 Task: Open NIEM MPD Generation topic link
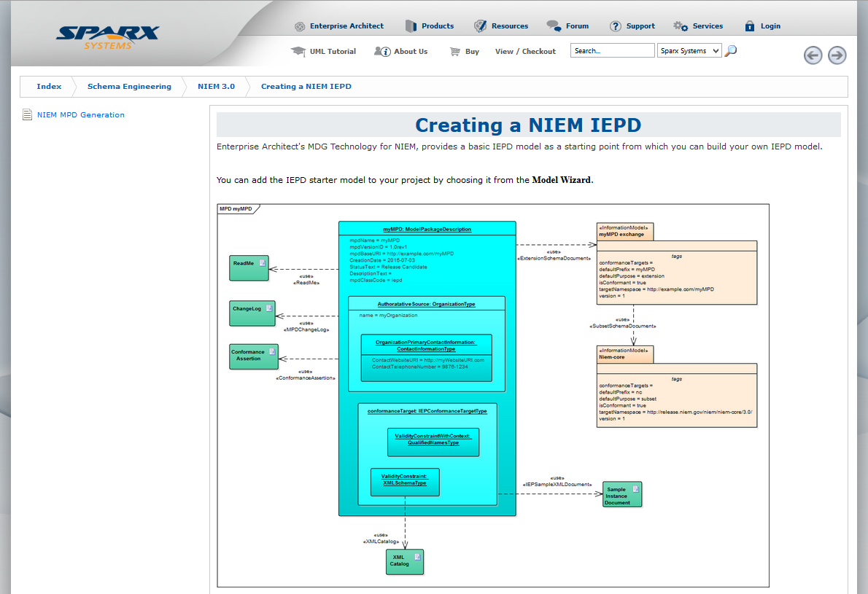(x=81, y=115)
